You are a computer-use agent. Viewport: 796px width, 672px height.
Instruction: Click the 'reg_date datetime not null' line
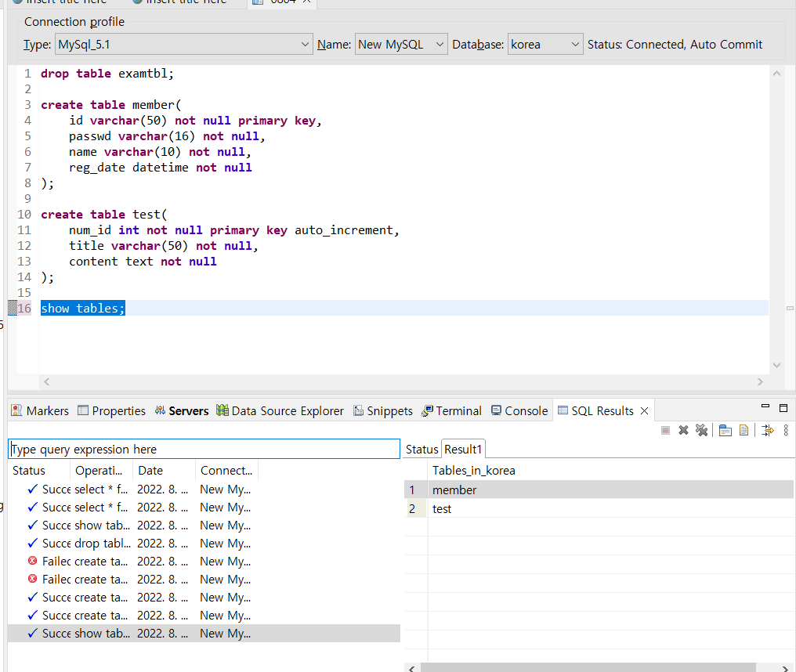(x=161, y=168)
